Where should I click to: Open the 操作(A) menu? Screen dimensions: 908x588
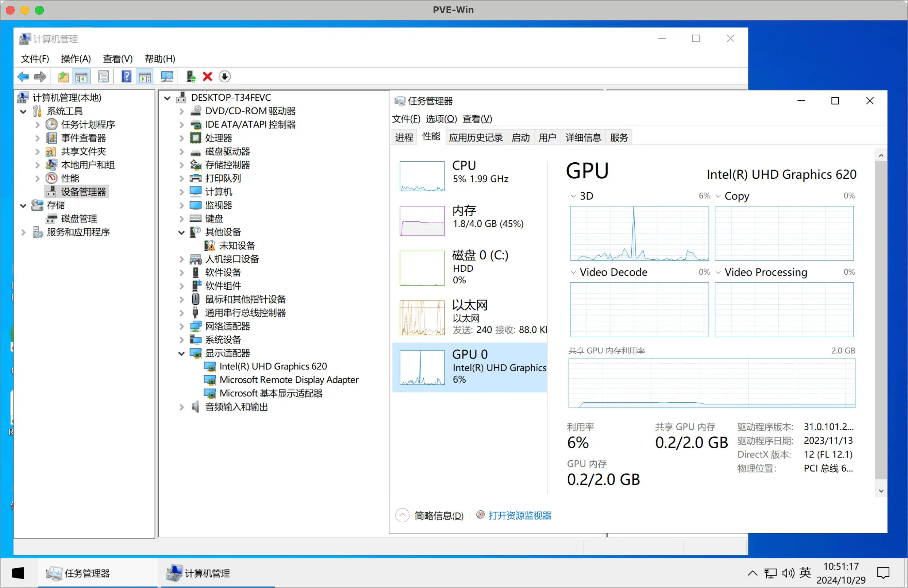click(x=76, y=59)
